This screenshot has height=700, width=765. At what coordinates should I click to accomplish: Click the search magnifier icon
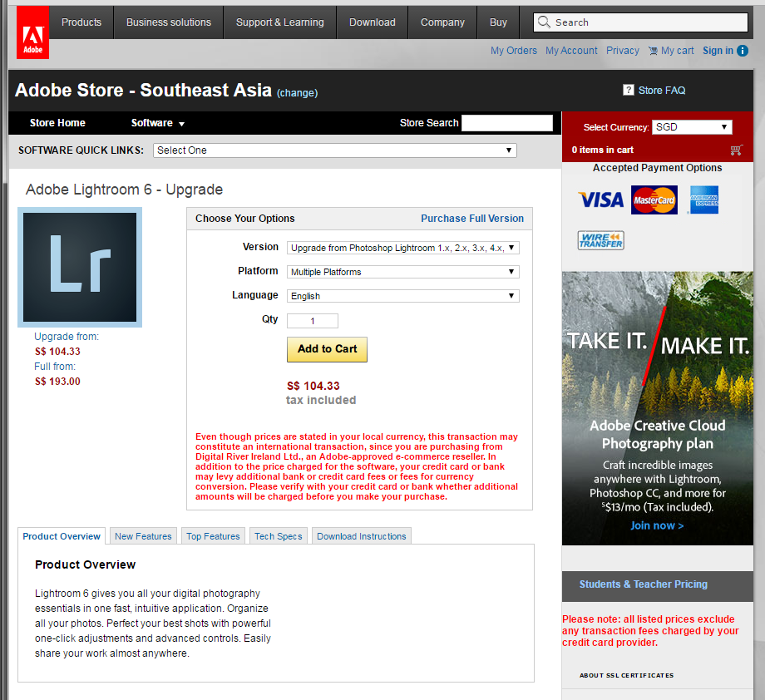coord(544,22)
